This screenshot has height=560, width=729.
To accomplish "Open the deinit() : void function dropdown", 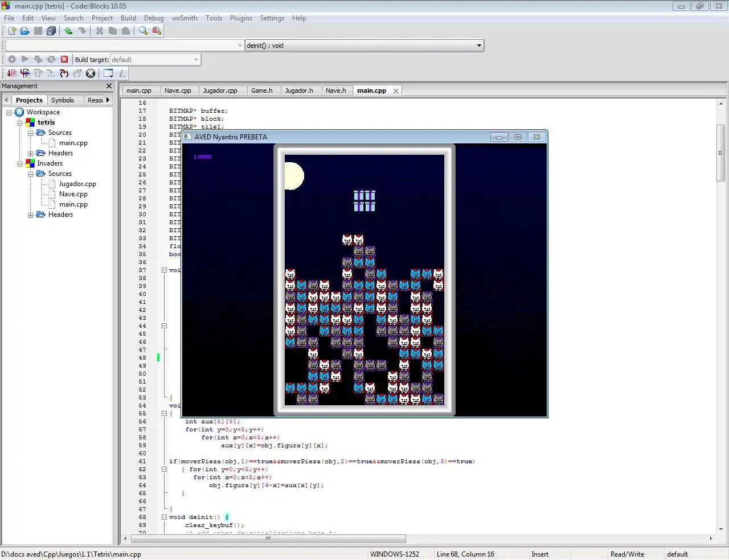I will pyautogui.click(x=364, y=46).
